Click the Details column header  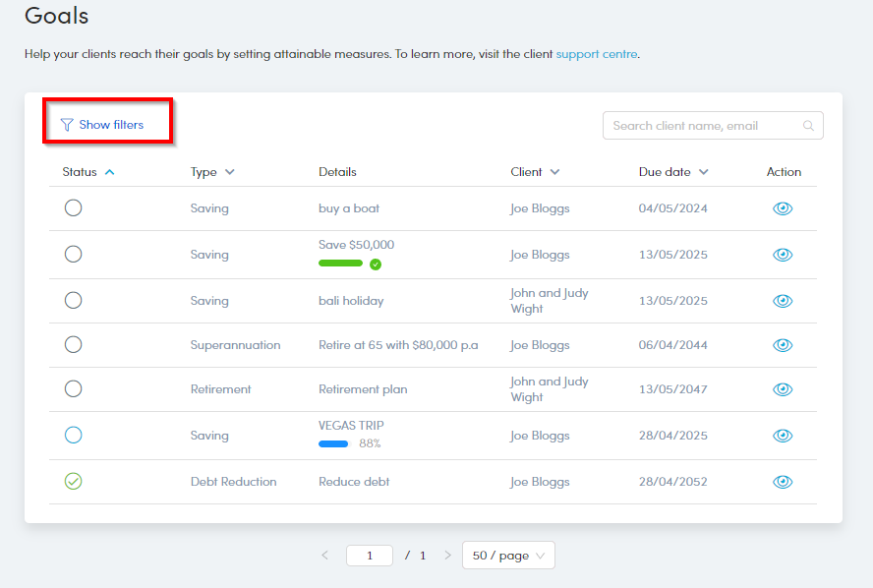coord(337,172)
